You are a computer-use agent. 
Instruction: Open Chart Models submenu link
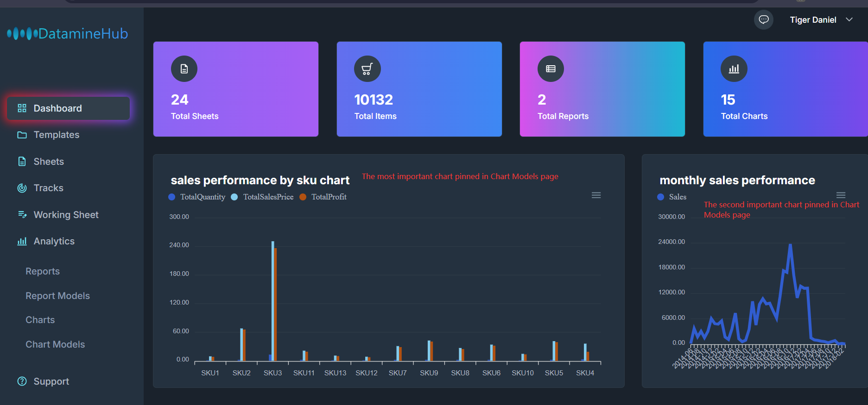pyautogui.click(x=55, y=344)
